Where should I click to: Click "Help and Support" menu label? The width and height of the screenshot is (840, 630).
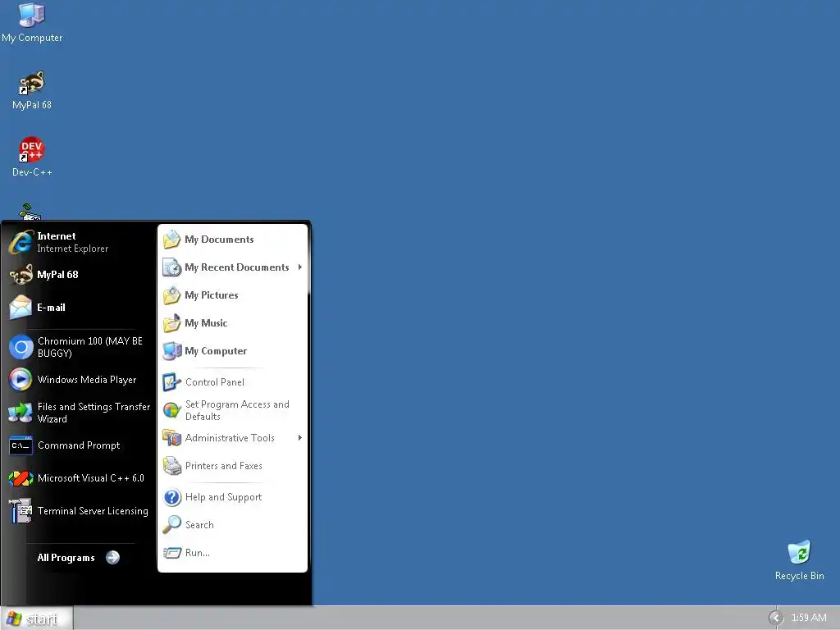224,497
